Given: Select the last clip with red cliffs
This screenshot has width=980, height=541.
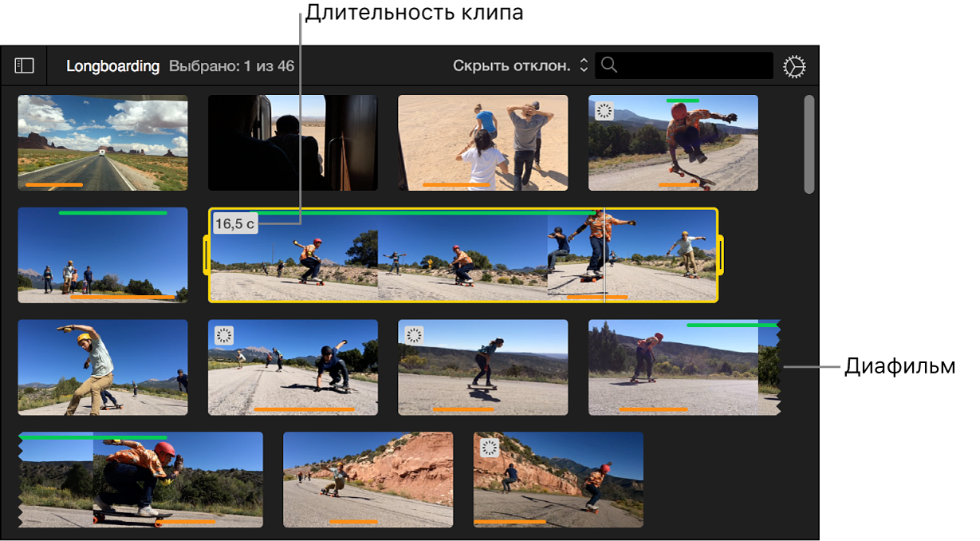Looking at the screenshot, I should point(558,480).
